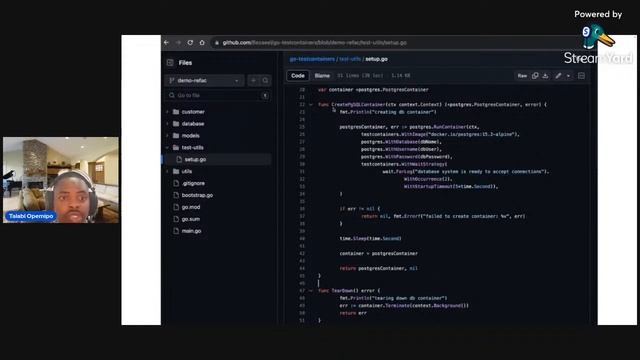Viewport: 640px width, 360px height.
Task: Open the demo-refac branch dropdown
Action: coord(204,80)
